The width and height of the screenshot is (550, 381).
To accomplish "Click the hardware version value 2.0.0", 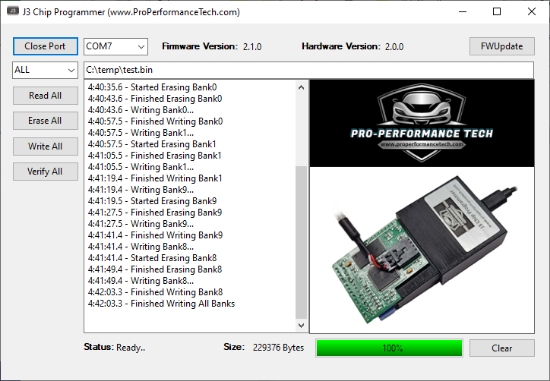I will pos(394,47).
